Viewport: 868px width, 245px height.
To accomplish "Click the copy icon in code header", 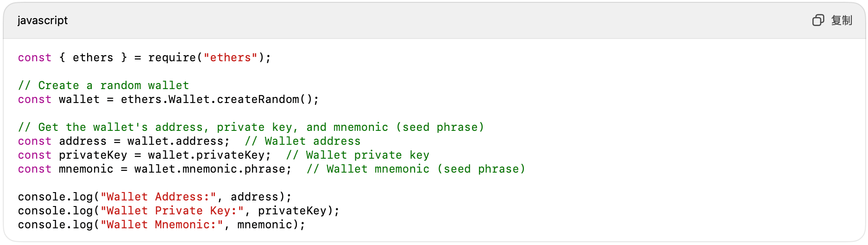I will (818, 20).
